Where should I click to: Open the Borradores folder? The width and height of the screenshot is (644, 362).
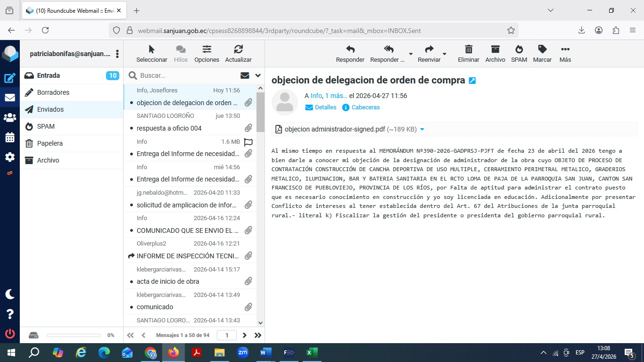[53, 92]
